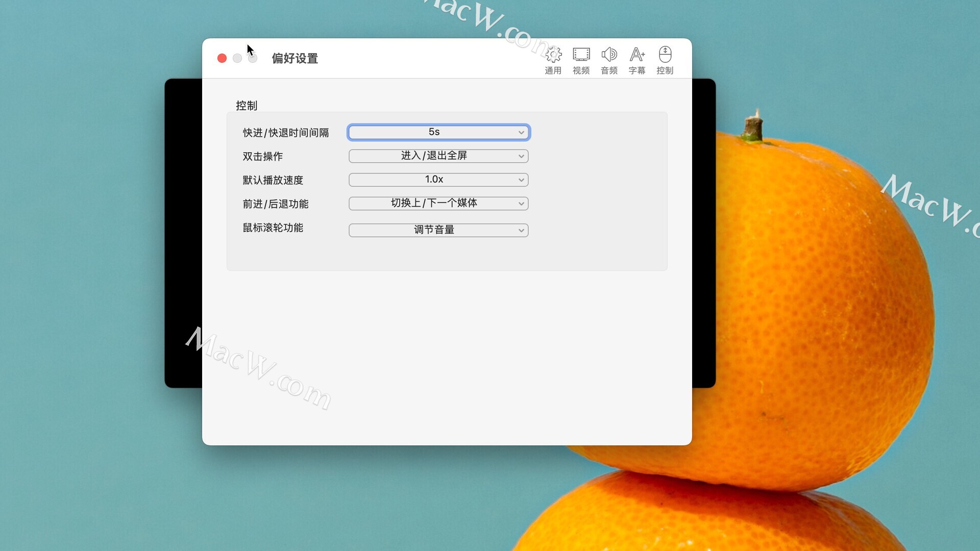Open the 通用 general settings gear icon

[553, 60]
